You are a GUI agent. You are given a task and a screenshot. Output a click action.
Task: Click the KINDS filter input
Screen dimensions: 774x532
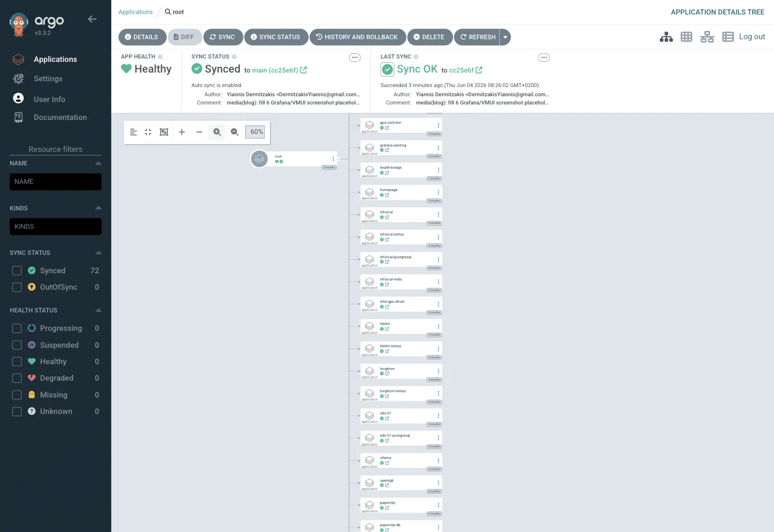click(x=56, y=226)
